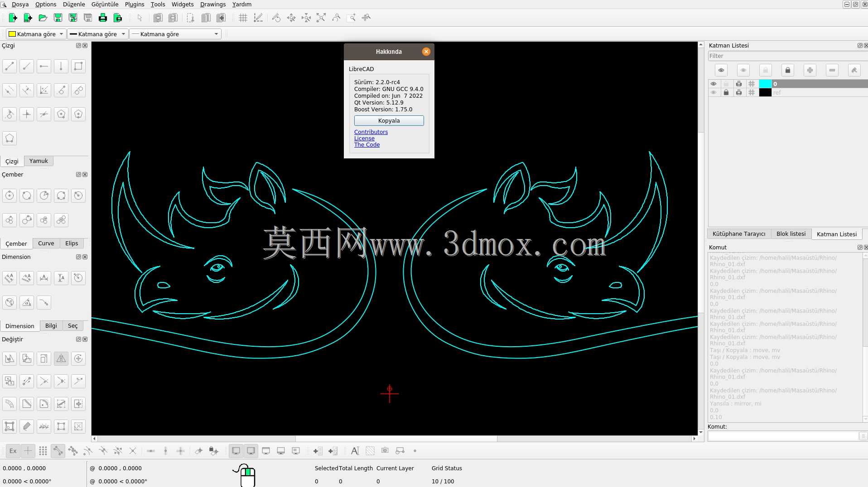
Task: Remove layer with the minus button
Action: pos(832,70)
